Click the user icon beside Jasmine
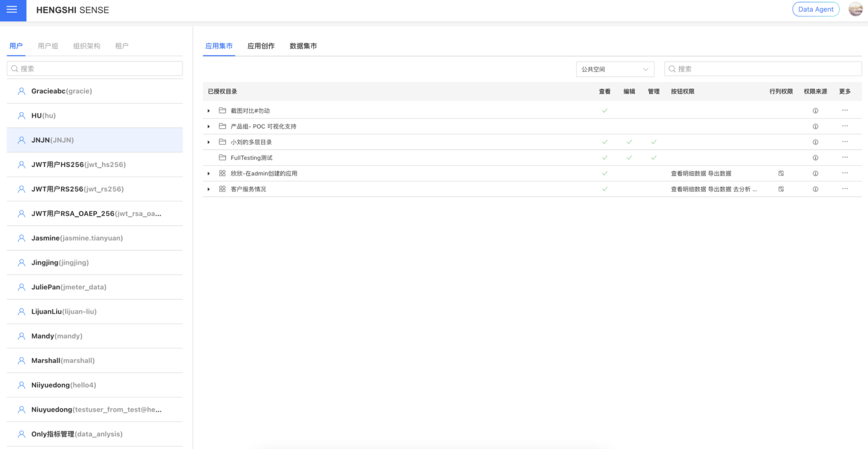Screen dimensions: 868x449 pos(21,238)
